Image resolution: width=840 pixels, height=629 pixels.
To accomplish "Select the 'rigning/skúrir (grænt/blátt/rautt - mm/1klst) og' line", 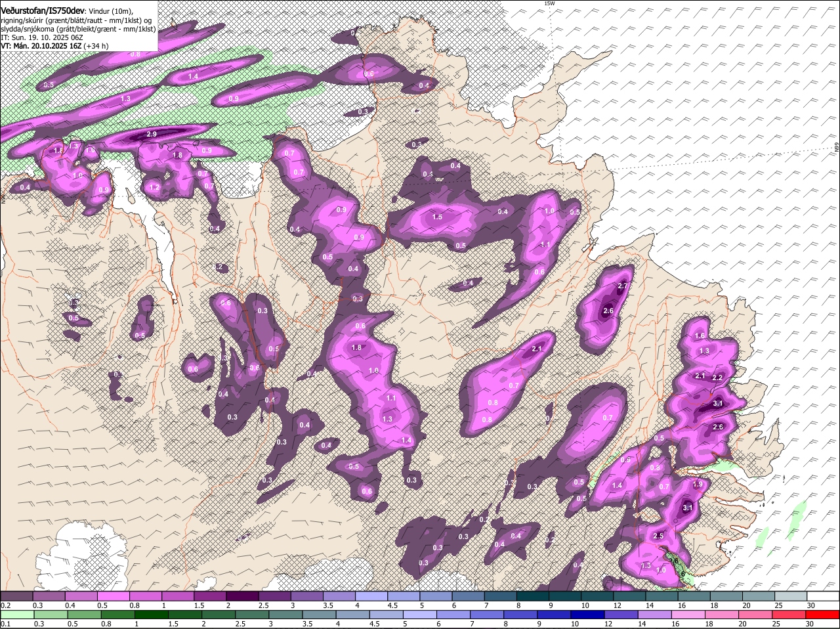I will 76,20.
